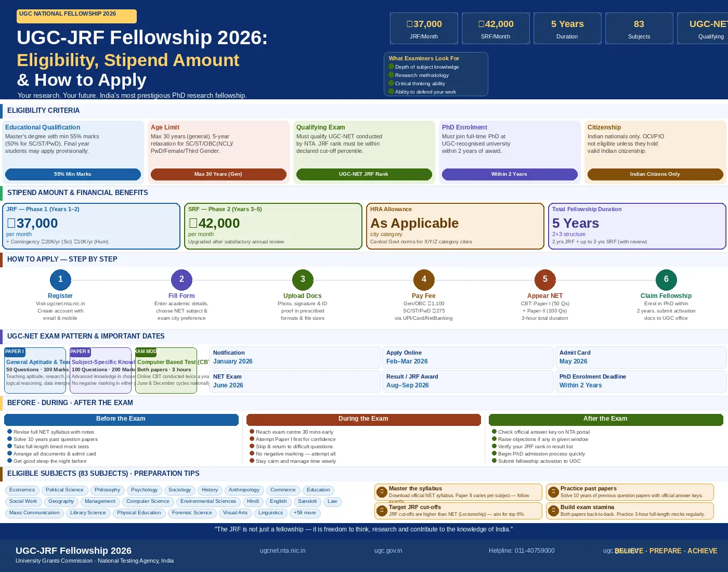Select the Visual Arts subject tag
The image size is (728, 572).
[x=235, y=513]
